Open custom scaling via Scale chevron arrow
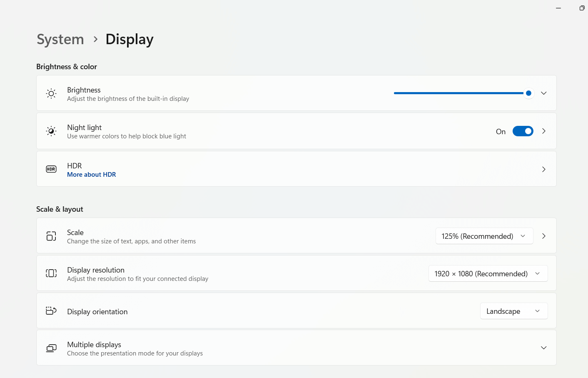This screenshot has width=588, height=378. [x=543, y=236]
